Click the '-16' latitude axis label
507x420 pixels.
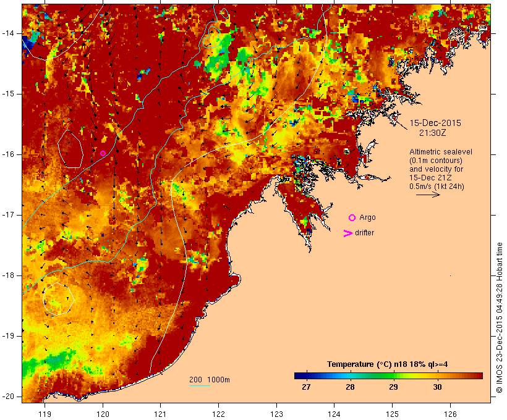click(x=7, y=154)
